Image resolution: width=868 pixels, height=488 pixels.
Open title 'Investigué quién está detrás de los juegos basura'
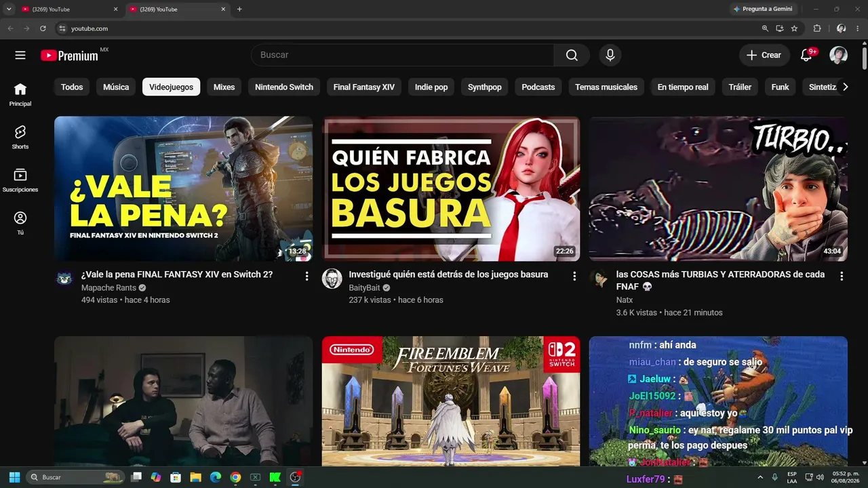(x=448, y=274)
